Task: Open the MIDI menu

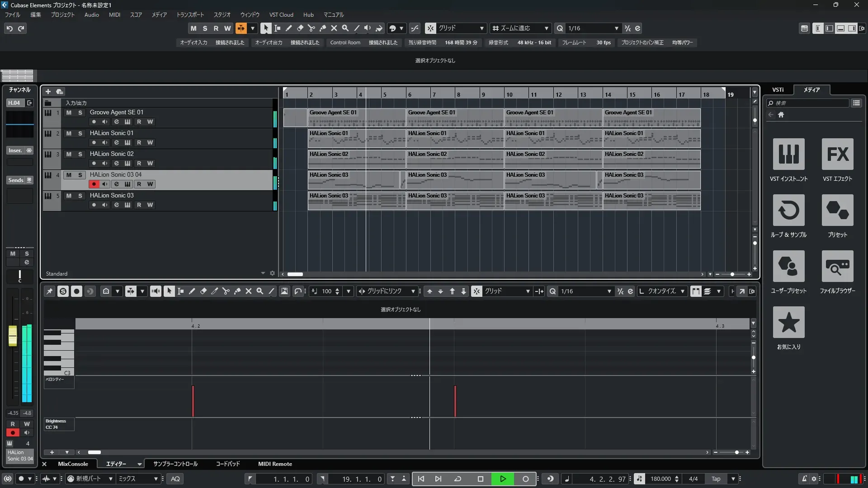Action: click(x=114, y=14)
